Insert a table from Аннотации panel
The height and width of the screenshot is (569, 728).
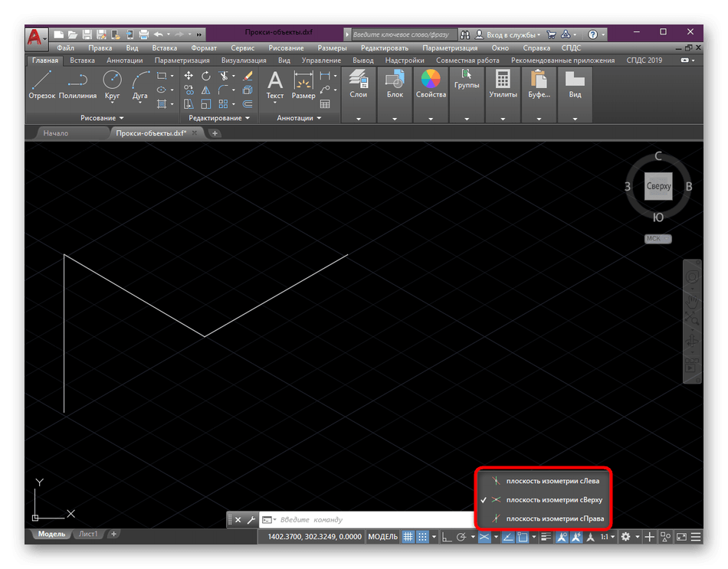pyautogui.click(x=325, y=104)
